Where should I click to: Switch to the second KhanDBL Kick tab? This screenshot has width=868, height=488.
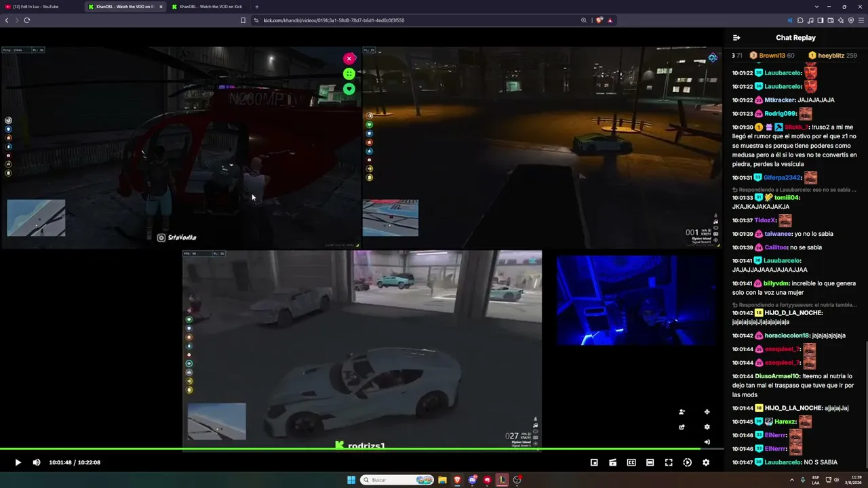pyautogui.click(x=209, y=7)
